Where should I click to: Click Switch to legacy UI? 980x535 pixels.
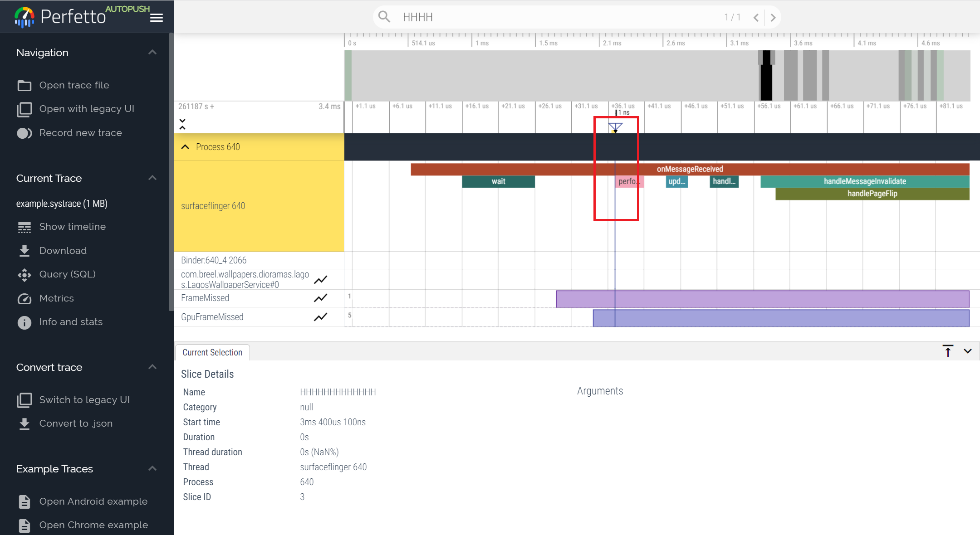coord(83,399)
